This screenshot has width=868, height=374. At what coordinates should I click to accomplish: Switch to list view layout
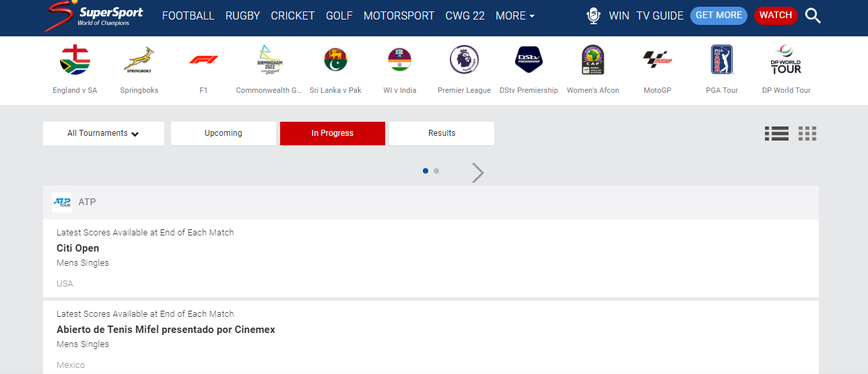point(776,133)
